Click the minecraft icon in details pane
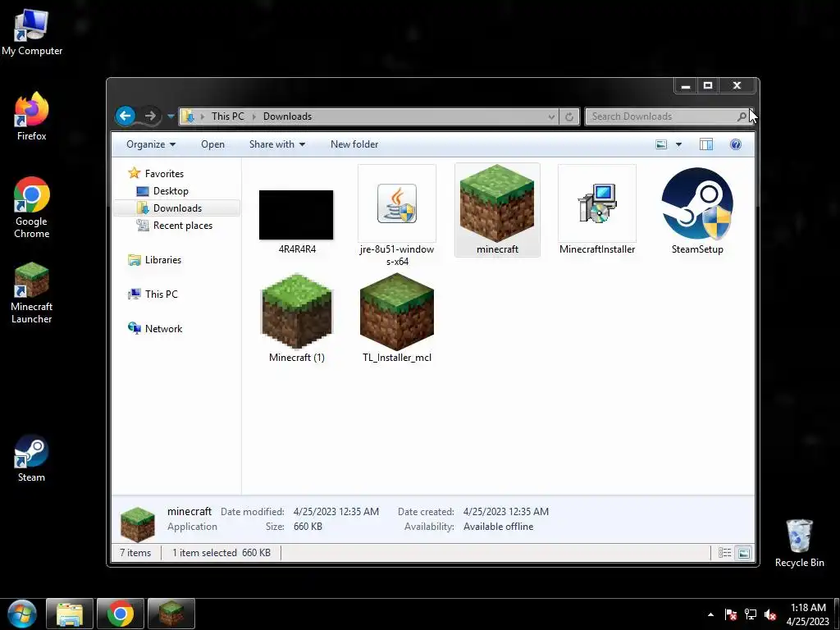The height and width of the screenshot is (630, 840). tap(138, 524)
